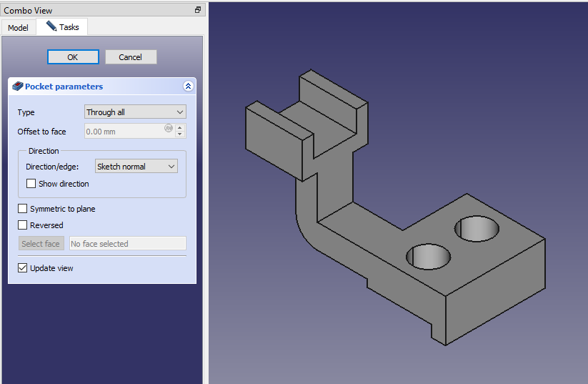This screenshot has height=384, width=588.
Task: Enable the Show direction checkbox
Action: coord(31,184)
